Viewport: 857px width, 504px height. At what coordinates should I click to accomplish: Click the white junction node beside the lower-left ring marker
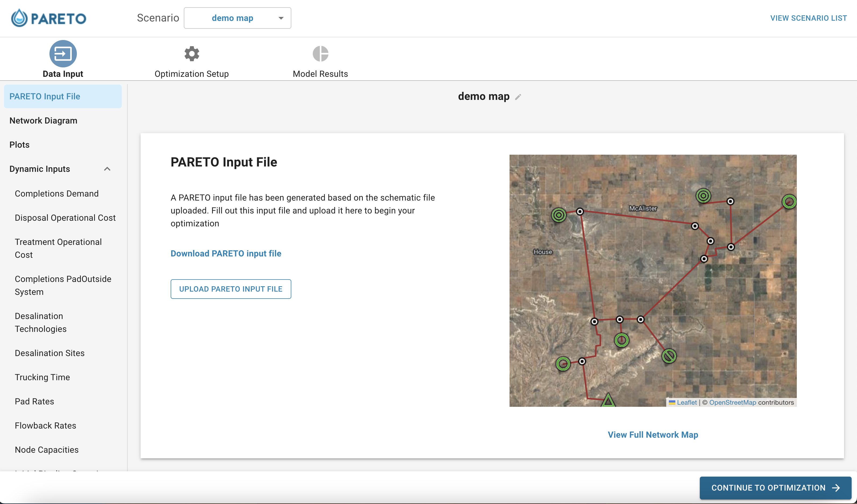(x=582, y=361)
